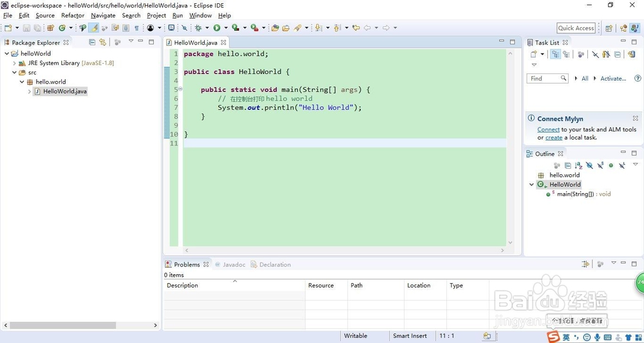The image size is (644, 343).
Task: Toggle Mark Occurrences highlighter icon
Action: 94,28
